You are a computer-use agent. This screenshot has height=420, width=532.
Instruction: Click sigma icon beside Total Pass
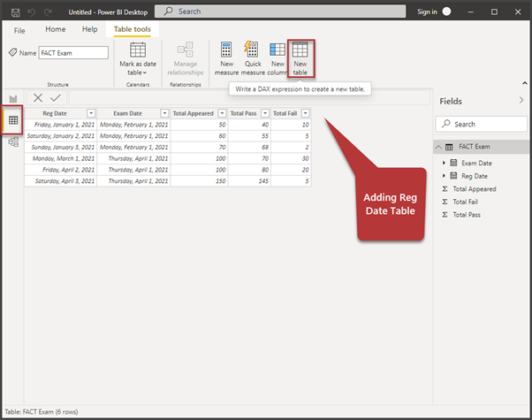coord(445,215)
